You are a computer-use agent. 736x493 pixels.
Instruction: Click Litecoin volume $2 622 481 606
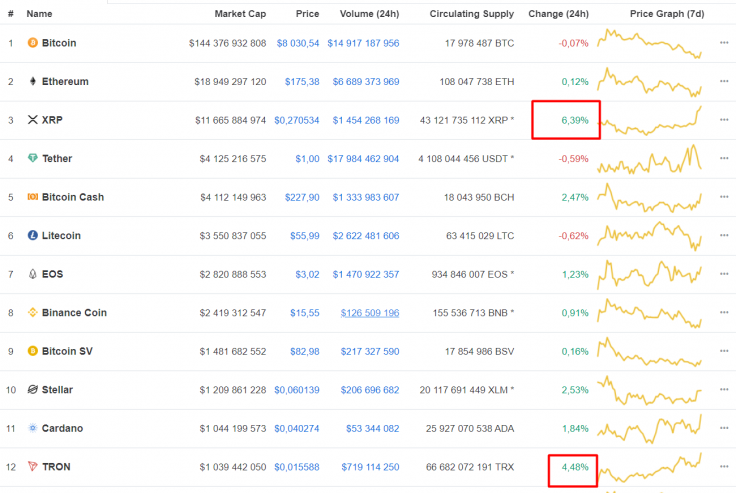366,236
